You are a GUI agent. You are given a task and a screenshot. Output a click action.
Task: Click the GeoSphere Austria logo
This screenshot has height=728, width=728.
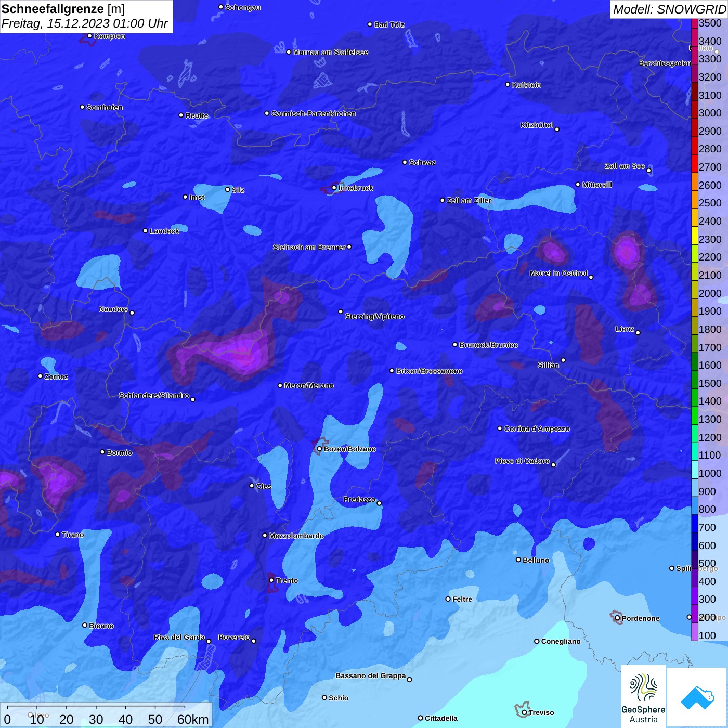coord(643,696)
